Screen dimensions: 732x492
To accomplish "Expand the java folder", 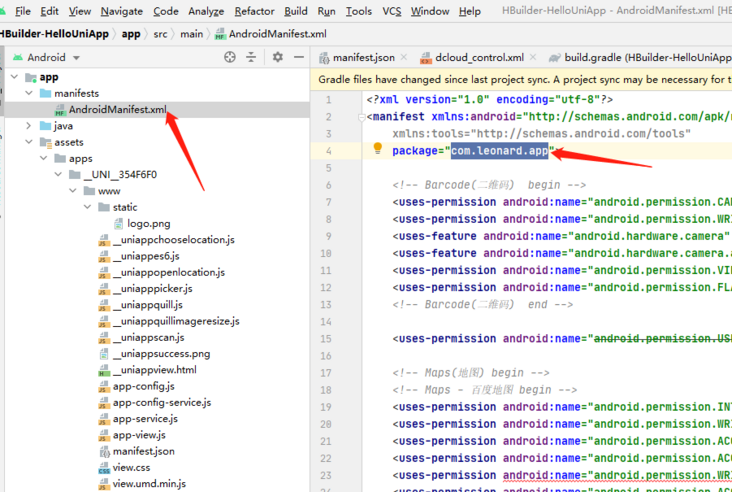I will pyautogui.click(x=29, y=126).
